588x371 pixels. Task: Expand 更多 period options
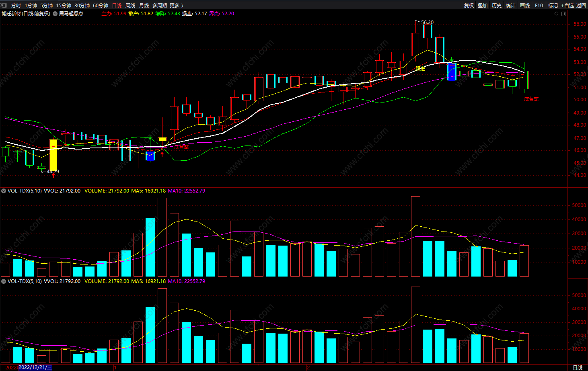pos(177,6)
